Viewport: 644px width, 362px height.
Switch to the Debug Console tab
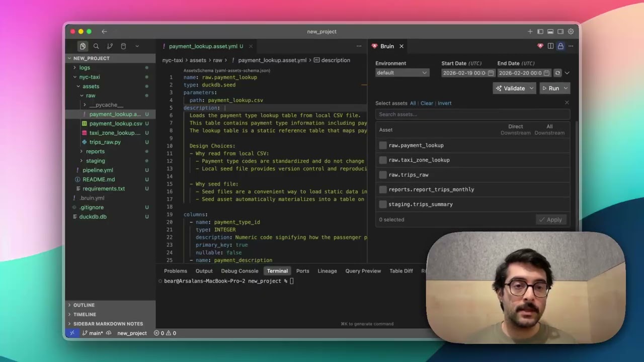[239, 271]
